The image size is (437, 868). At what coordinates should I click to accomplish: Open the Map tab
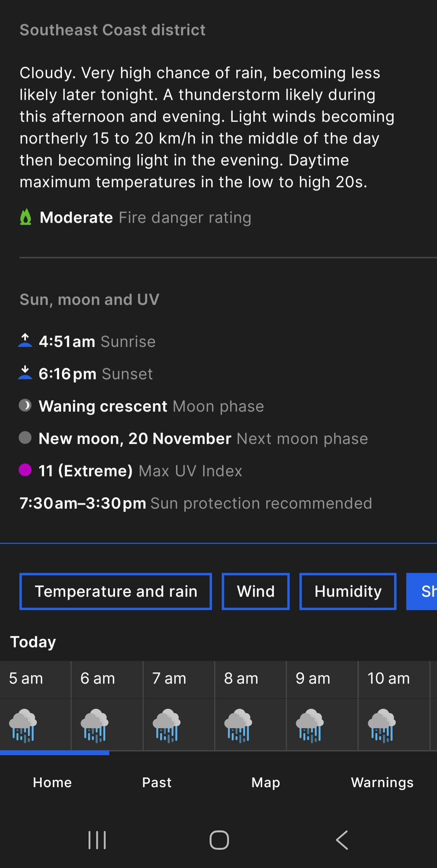266,782
